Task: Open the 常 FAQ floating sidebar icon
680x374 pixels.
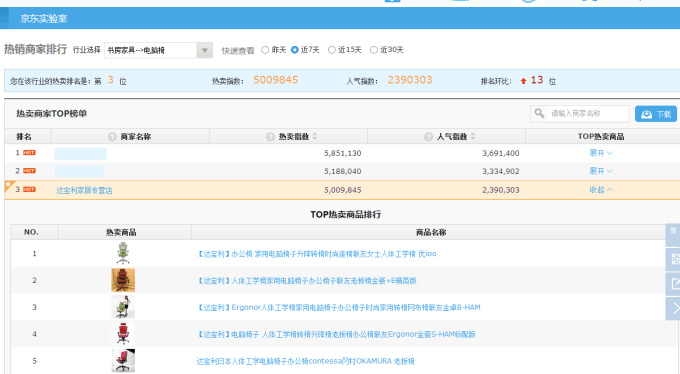Action: (673, 235)
